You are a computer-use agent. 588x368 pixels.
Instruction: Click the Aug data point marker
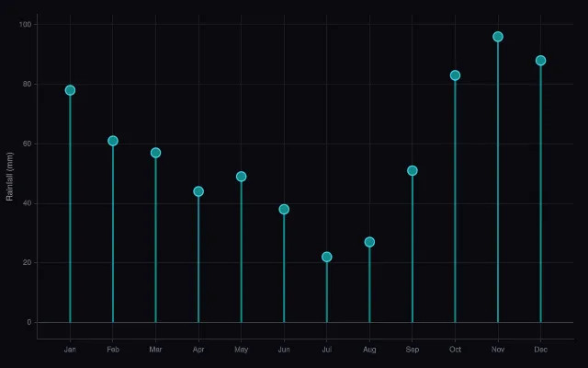369,242
